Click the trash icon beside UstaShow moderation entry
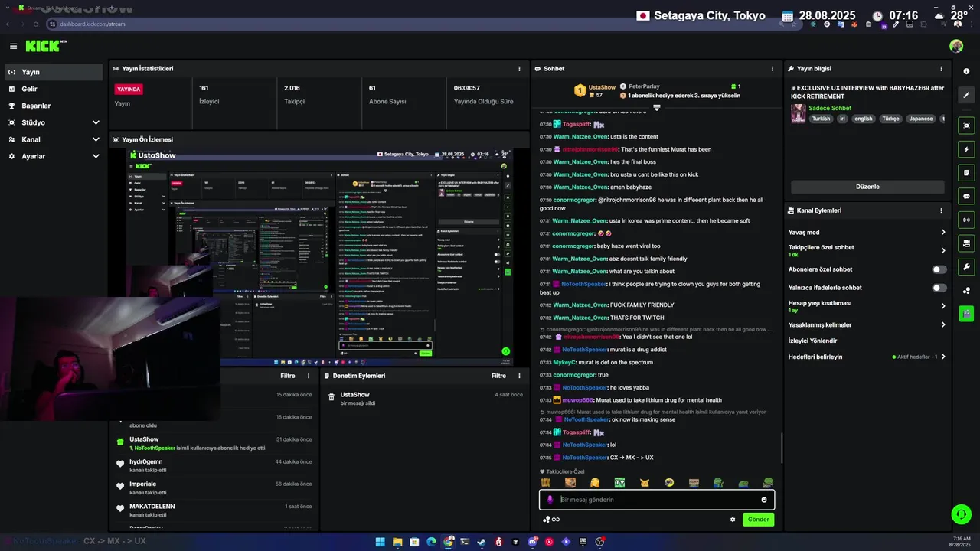Viewport: 980px width, 551px height. 332,397
